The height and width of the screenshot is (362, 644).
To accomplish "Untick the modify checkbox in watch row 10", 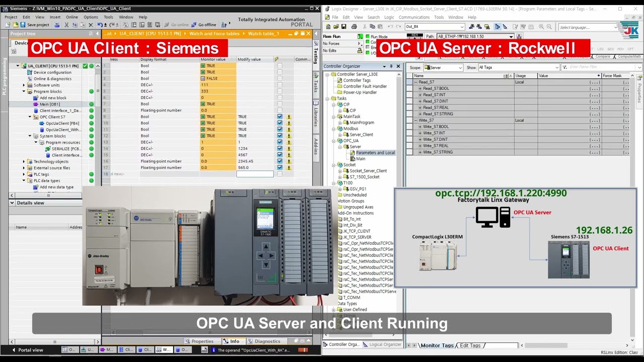I will [x=280, y=123].
